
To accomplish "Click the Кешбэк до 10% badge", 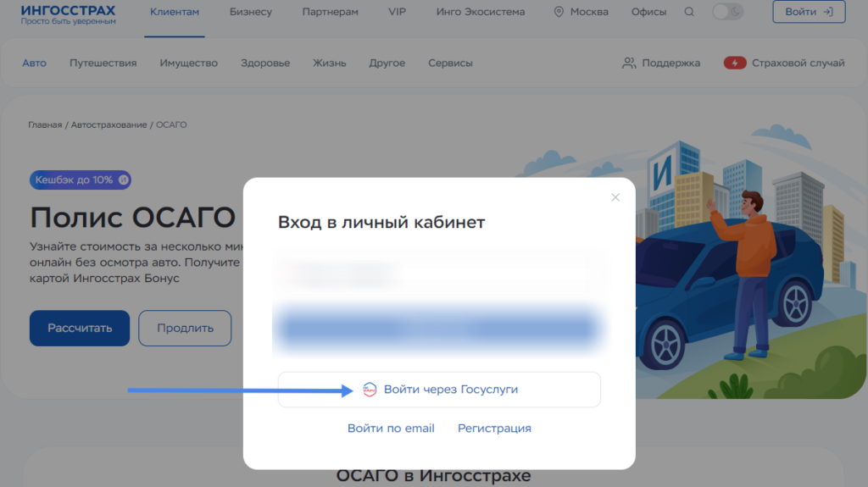I will coord(81,180).
